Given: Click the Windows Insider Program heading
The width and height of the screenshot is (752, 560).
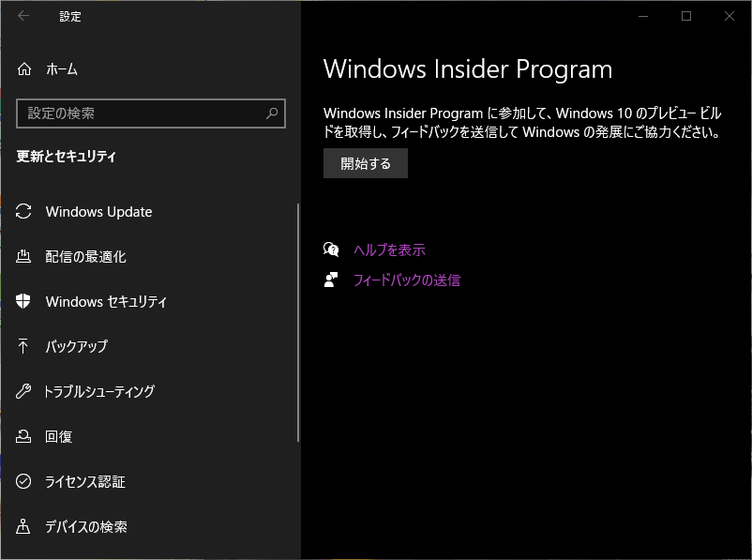Looking at the screenshot, I should (468, 69).
